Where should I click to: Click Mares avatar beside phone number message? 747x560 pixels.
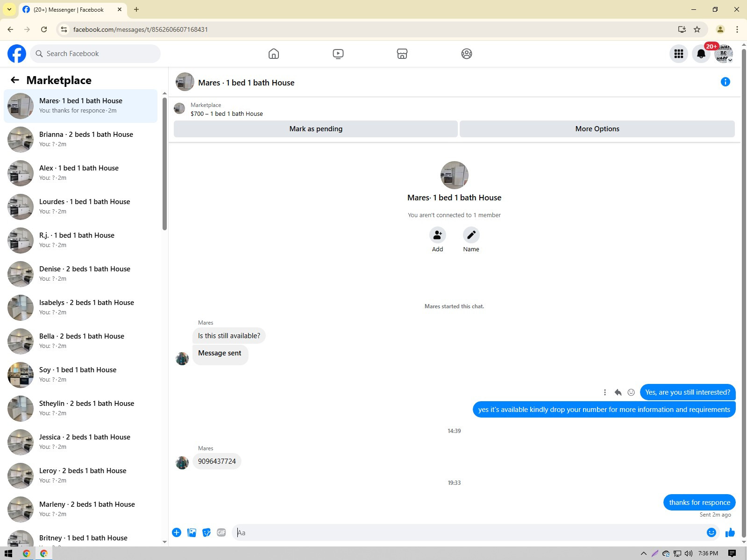point(182,462)
